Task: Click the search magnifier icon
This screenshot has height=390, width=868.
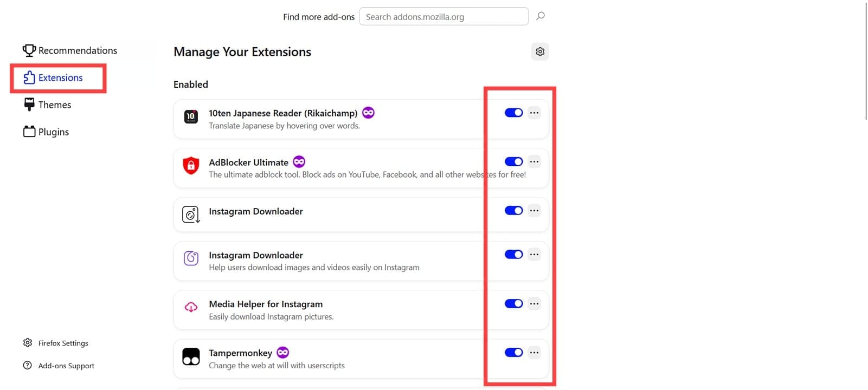Action: (540, 16)
